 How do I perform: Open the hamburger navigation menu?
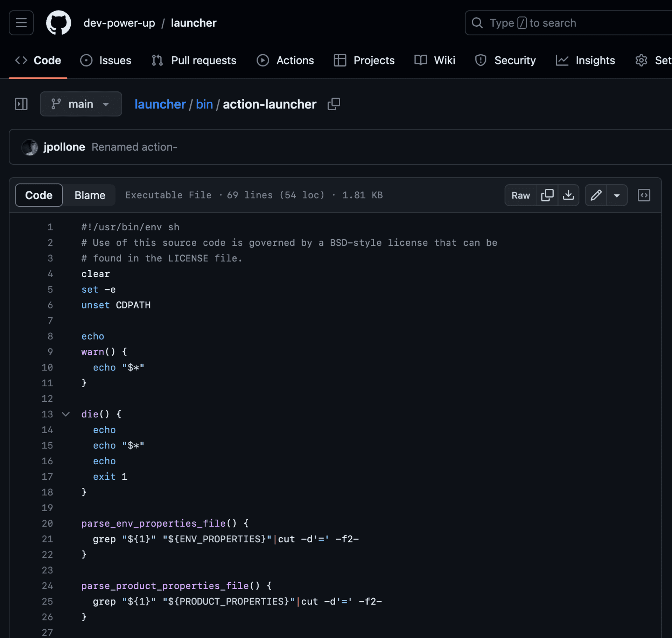(21, 23)
